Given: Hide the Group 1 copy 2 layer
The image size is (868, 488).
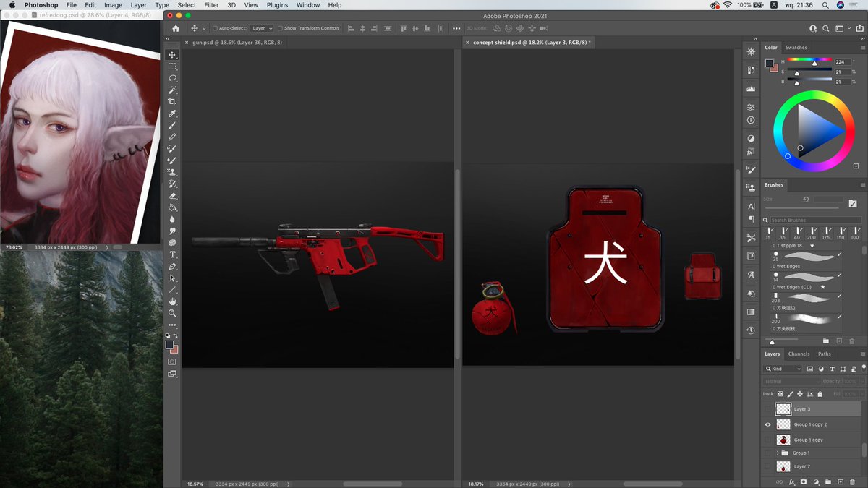Looking at the screenshot, I should tap(767, 424).
